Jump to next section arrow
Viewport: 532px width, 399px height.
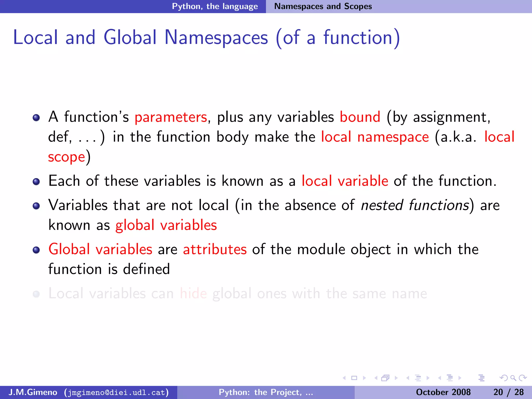pyautogui.click(x=460, y=378)
